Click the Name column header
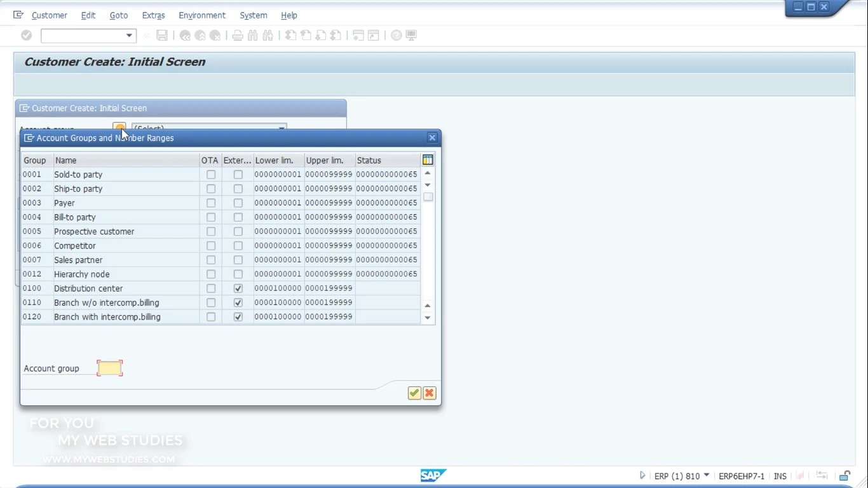The height and width of the screenshot is (488, 868). [126, 160]
